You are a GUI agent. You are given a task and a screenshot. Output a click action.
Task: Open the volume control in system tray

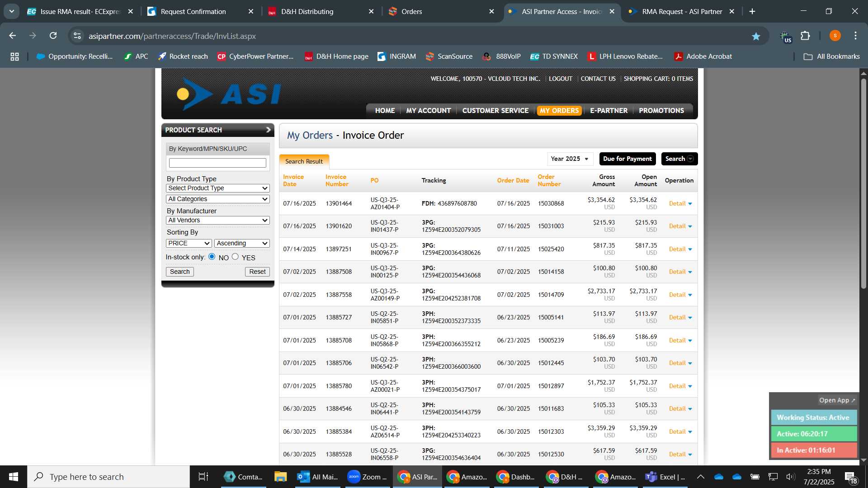790,477
